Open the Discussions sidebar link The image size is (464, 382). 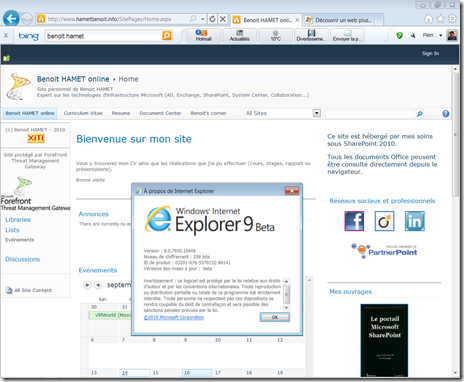pyautogui.click(x=22, y=259)
